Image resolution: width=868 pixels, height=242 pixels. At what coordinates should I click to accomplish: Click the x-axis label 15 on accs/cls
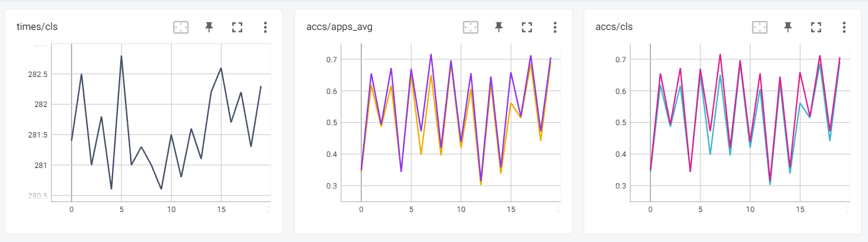799,209
